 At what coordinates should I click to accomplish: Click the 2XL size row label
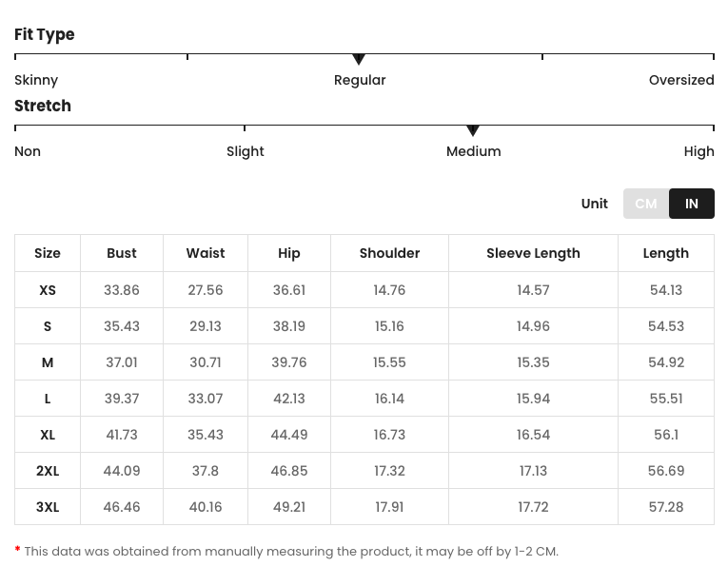[48, 471]
